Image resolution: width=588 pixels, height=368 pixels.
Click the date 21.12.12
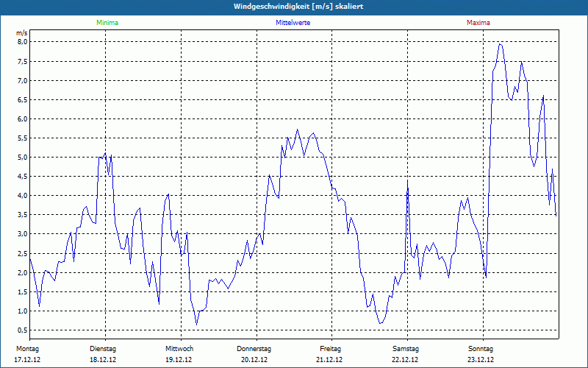pyautogui.click(x=329, y=360)
